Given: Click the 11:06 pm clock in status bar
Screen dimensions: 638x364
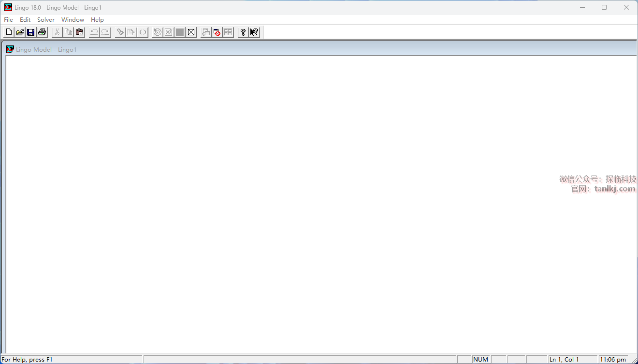Looking at the screenshot, I should pos(613,360).
